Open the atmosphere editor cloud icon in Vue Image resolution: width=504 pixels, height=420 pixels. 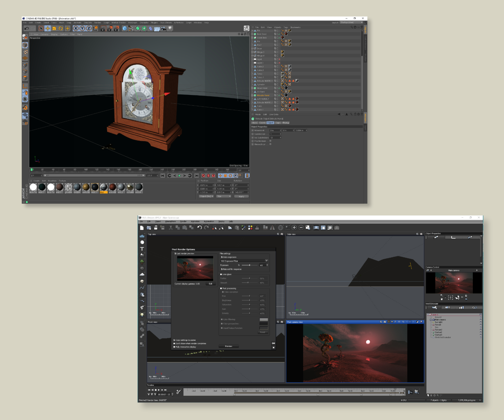point(230,228)
